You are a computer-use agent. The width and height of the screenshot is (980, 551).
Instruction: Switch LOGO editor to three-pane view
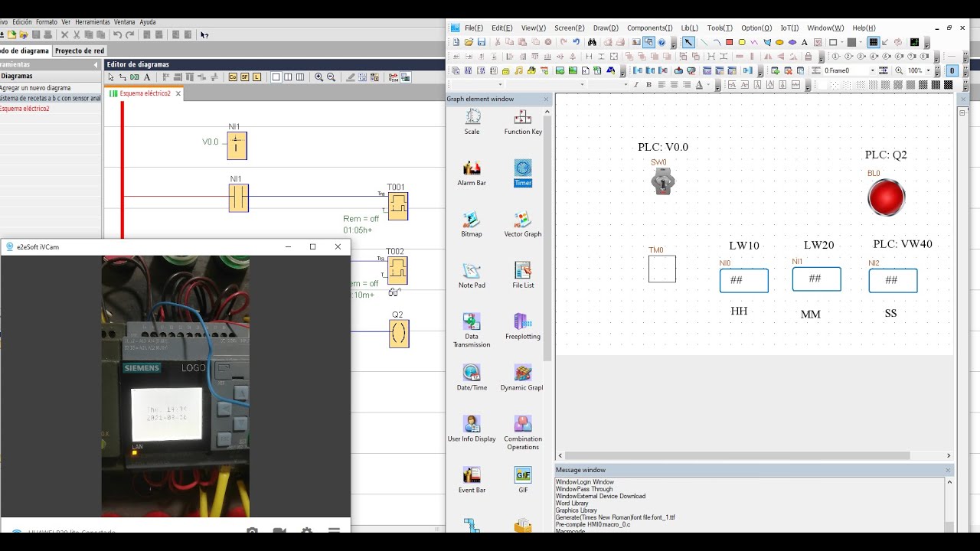(x=300, y=77)
